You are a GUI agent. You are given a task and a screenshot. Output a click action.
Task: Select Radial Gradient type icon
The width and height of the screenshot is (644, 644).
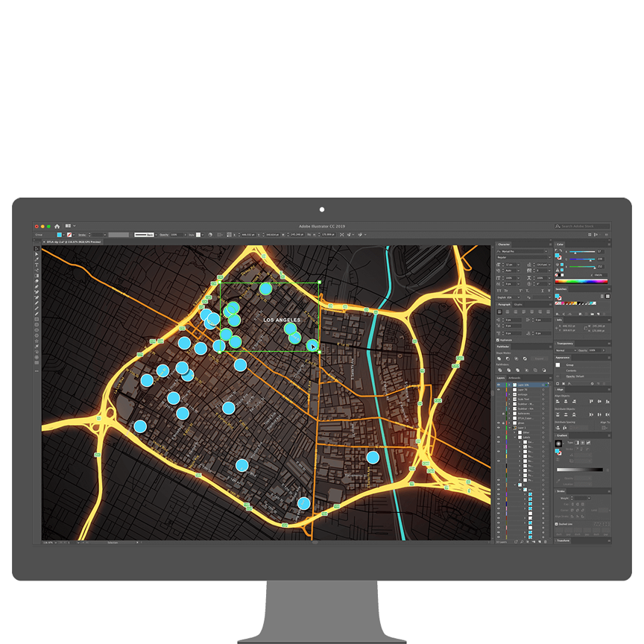[x=583, y=443]
